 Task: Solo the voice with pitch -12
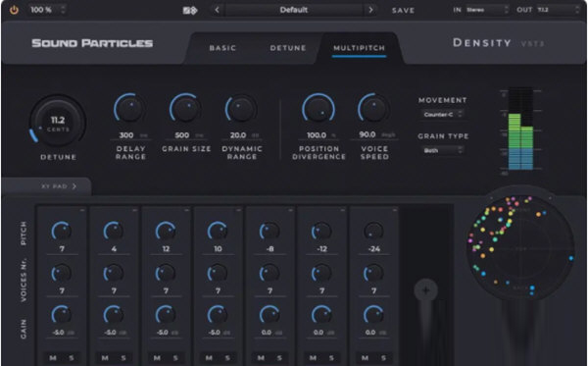click(x=331, y=358)
